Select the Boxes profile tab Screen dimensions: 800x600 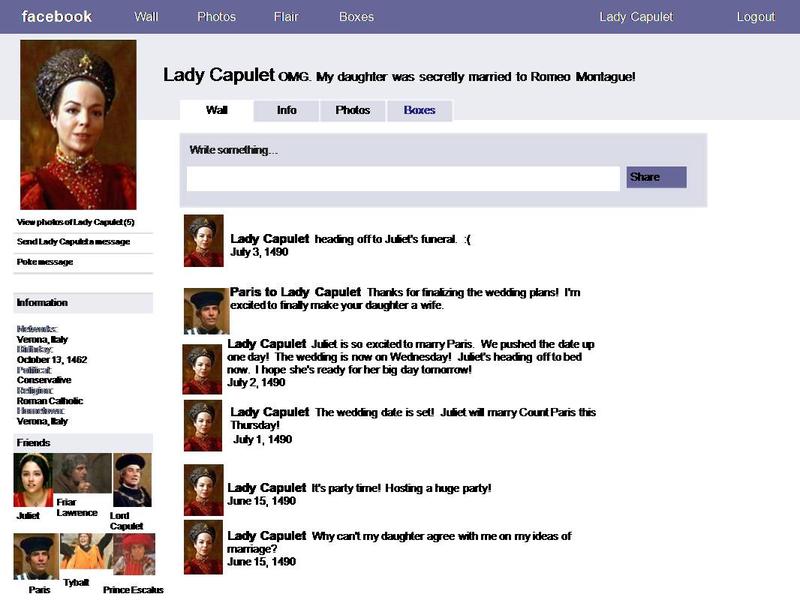[x=419, y=111]
